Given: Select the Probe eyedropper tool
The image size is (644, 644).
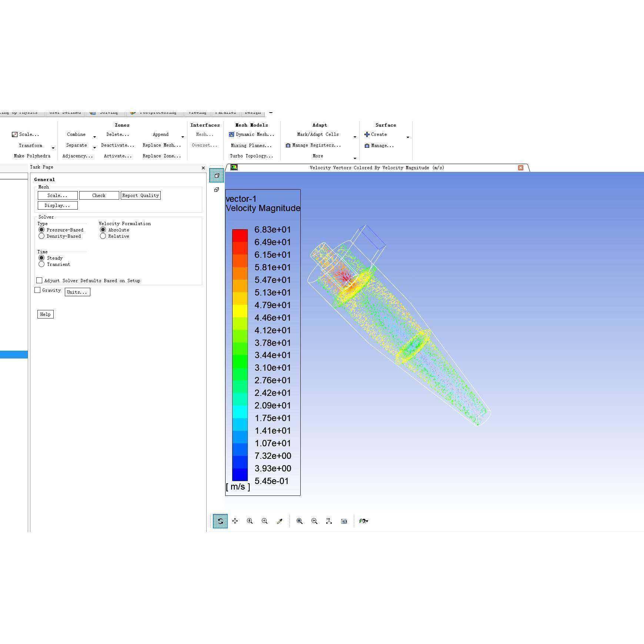Looking at the screenshot, I should (x=280, y=521).
